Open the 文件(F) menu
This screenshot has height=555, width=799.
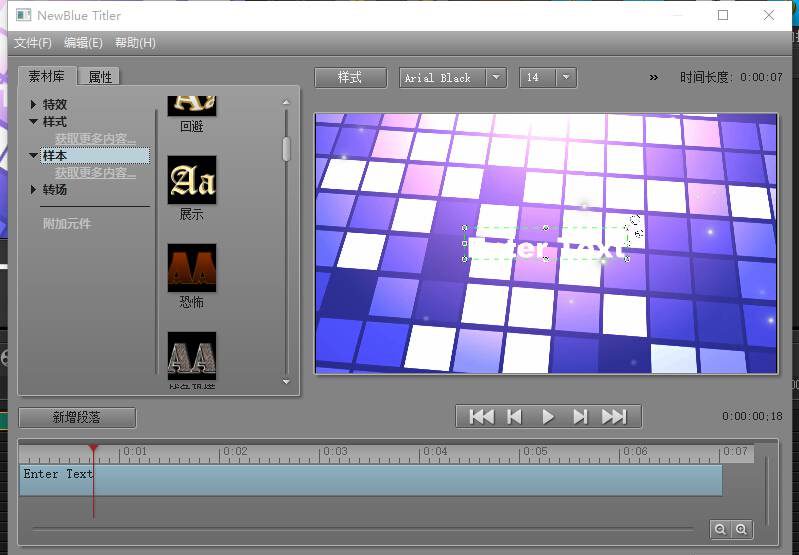(33, 43)
